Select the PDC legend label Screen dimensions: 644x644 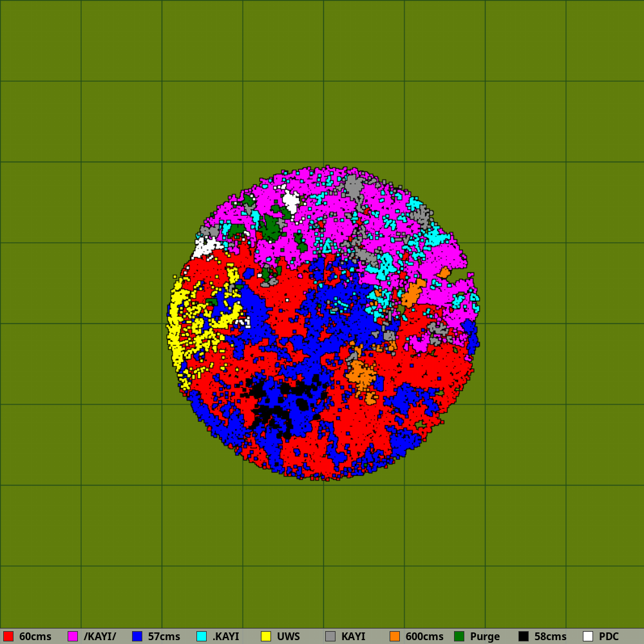[609, 637]
